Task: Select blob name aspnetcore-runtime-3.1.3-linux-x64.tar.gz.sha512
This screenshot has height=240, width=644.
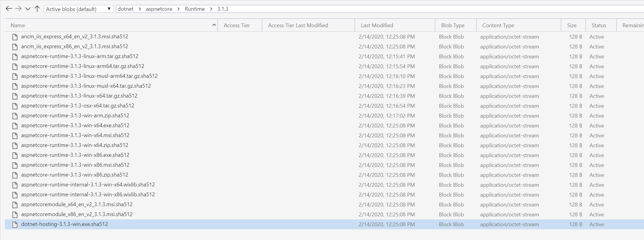Action: (79, 96)
